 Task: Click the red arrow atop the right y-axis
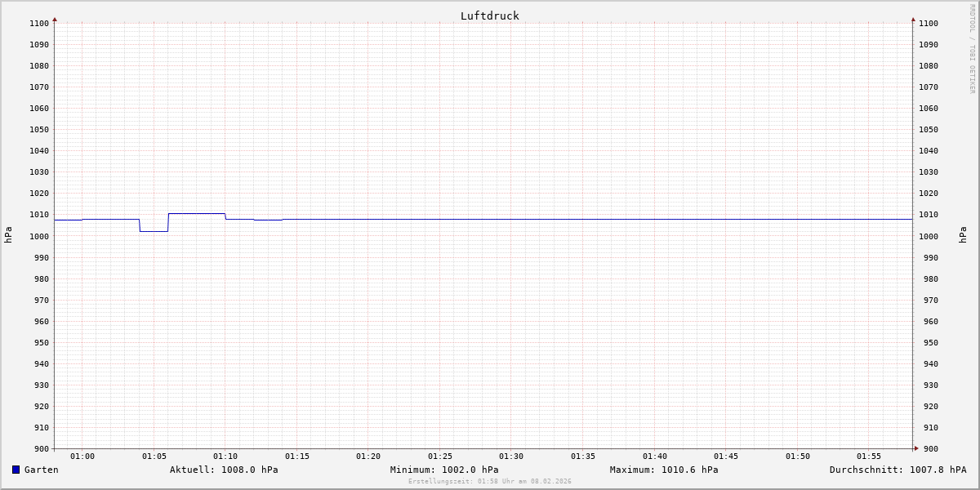[913, 19]
